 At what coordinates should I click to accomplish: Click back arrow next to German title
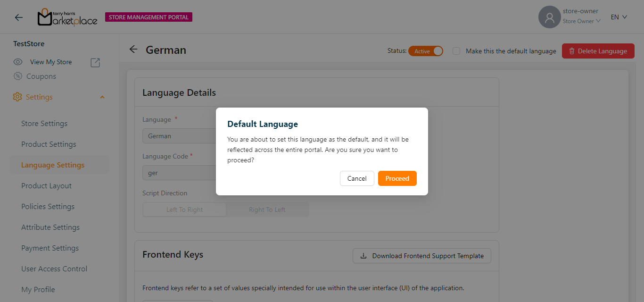(x=133, y=50)
